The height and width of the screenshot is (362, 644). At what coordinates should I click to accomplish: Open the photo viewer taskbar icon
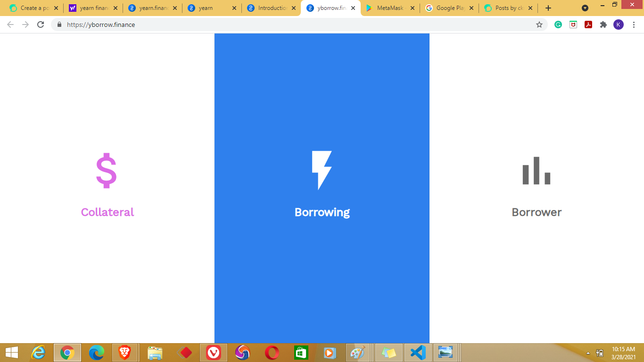click(446, 353)
